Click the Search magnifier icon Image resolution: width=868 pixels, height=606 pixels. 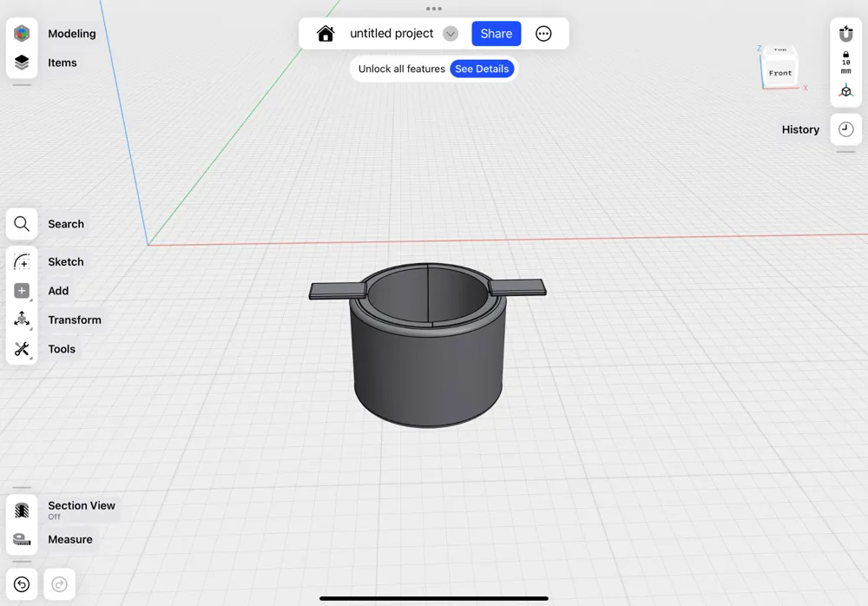point(22,224)
